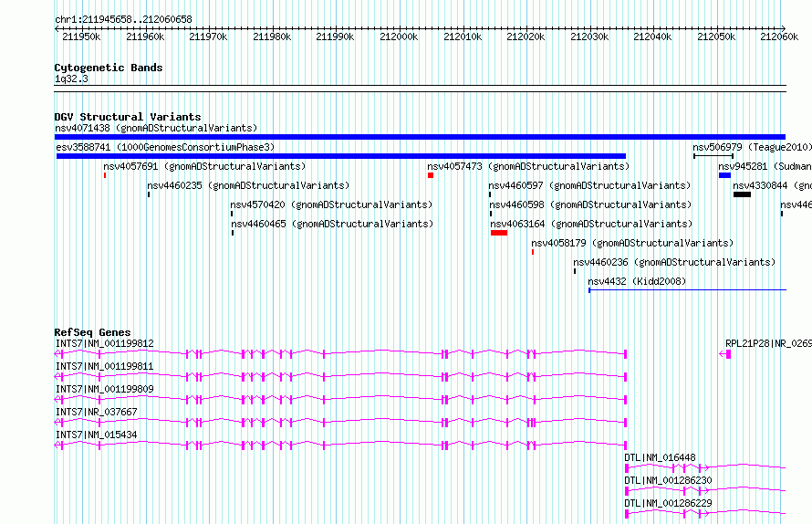
Task: Click the esv3588741 1000Genomes variant label
Action: [165, 147]
